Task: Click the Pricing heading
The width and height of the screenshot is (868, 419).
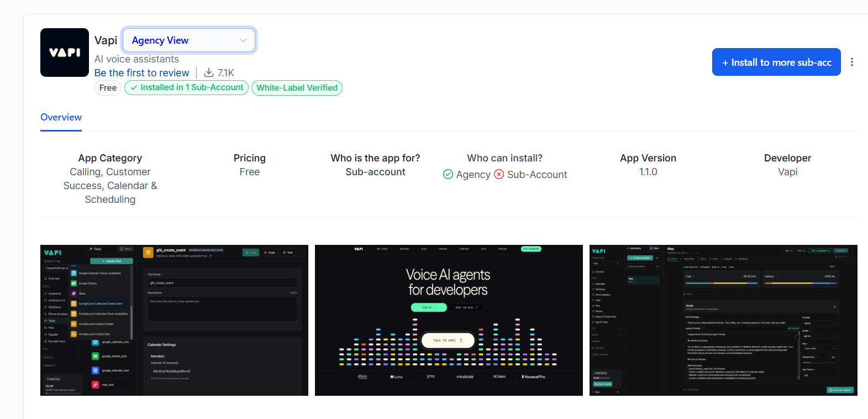Action: (250, 158)
